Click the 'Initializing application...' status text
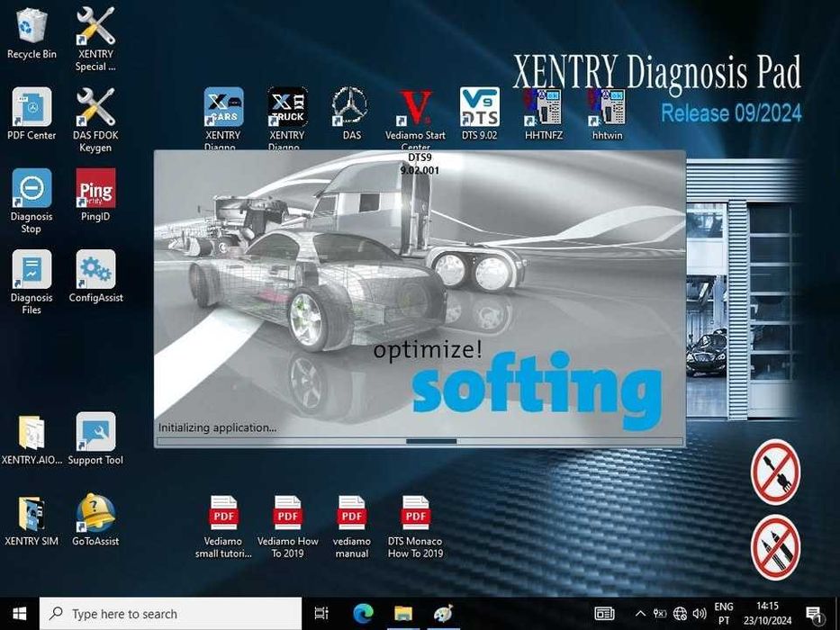This screenshot has height=630, width=840. point(217,427)
